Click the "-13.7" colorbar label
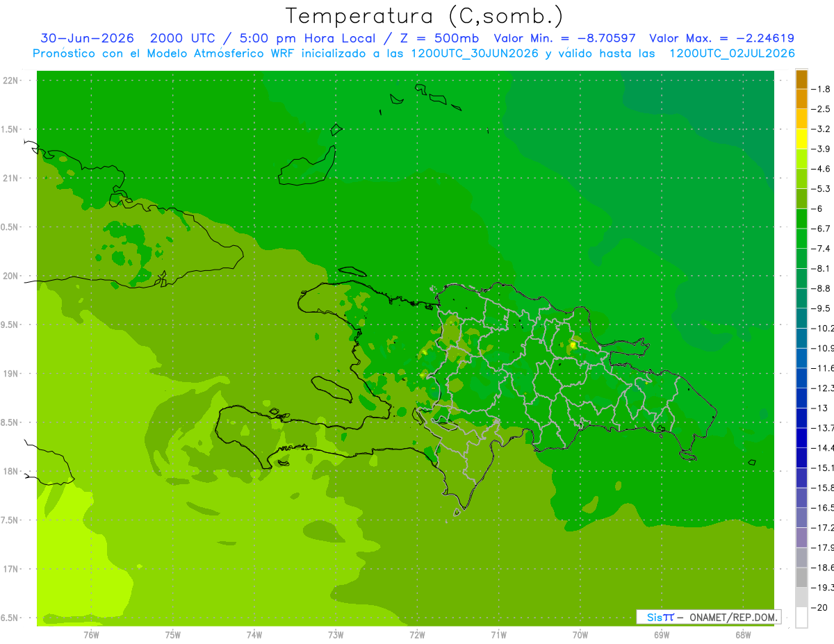The width and height of the screenshot is (834, 644). tap(823, 428)
